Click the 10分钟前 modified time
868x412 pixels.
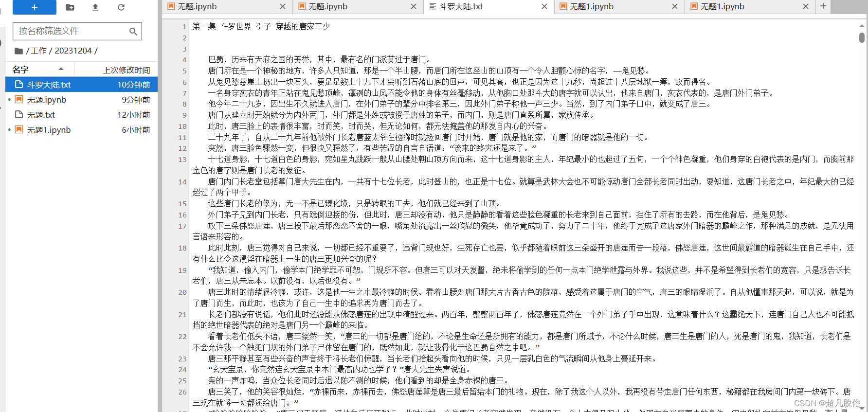(x=134, y=85)
